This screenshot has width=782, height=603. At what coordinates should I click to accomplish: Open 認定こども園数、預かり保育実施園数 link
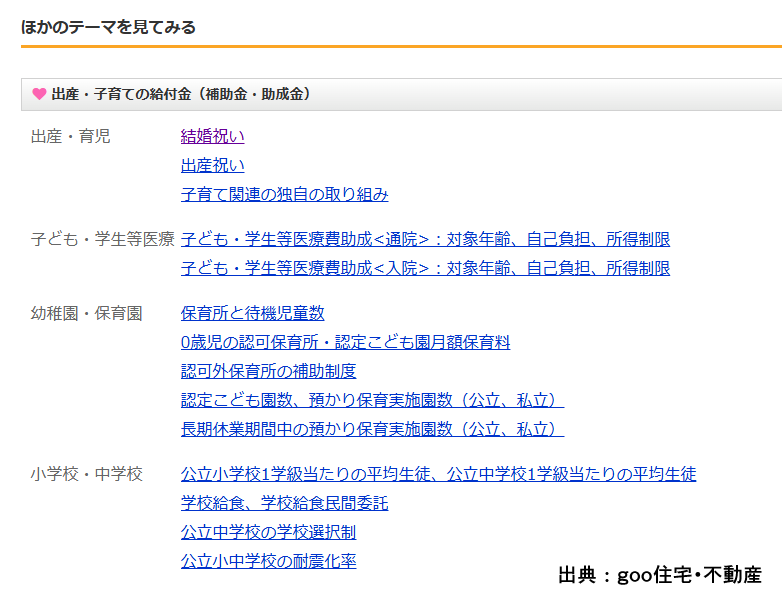click(x=372, y=400)
